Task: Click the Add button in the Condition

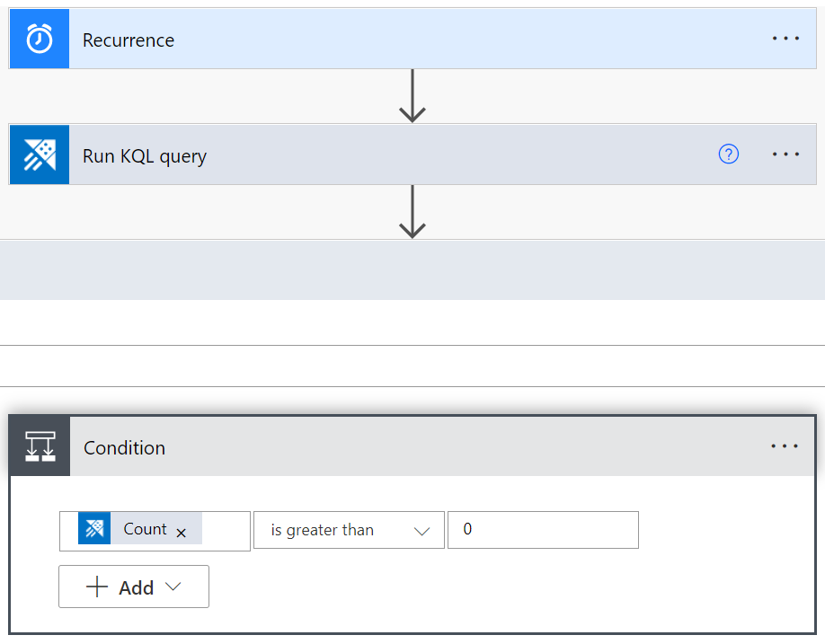Action: [x=133, y=586]
